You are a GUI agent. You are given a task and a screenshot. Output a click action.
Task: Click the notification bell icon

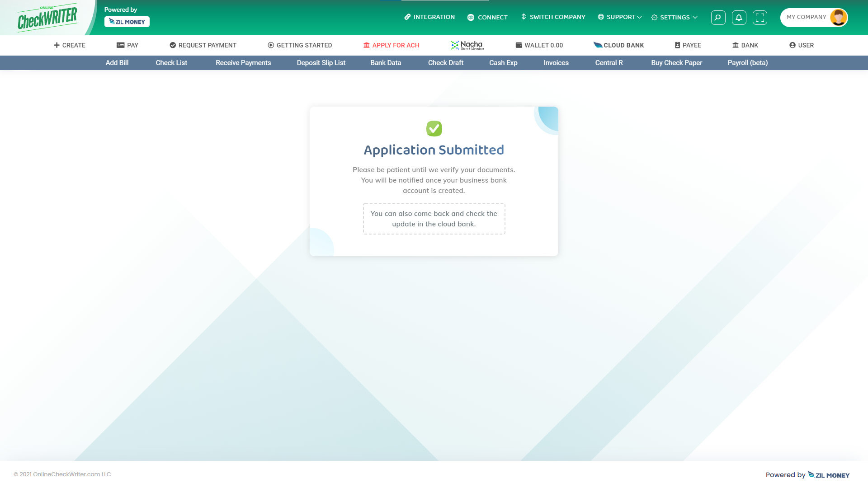point(739,17)
